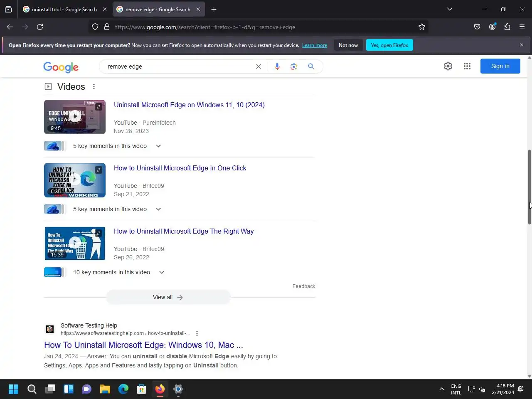The height and width of the screenshot is (399, 532).
Task: Open Google quick settings gear
Action: pyautogui.click(x=448, y=66)
